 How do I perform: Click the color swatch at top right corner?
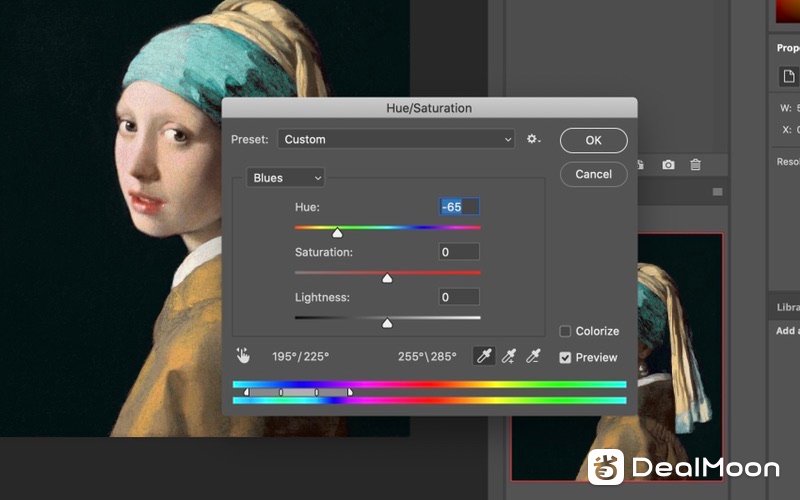coord(788,11)
